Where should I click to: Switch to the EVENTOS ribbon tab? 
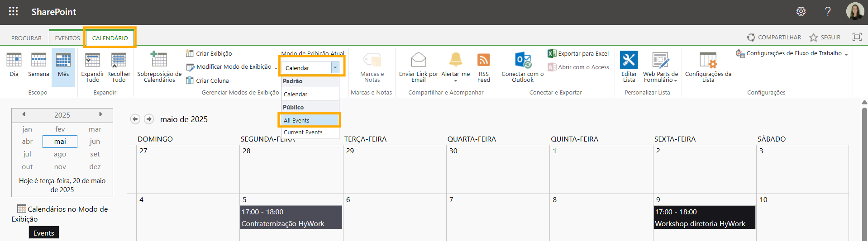67,38
